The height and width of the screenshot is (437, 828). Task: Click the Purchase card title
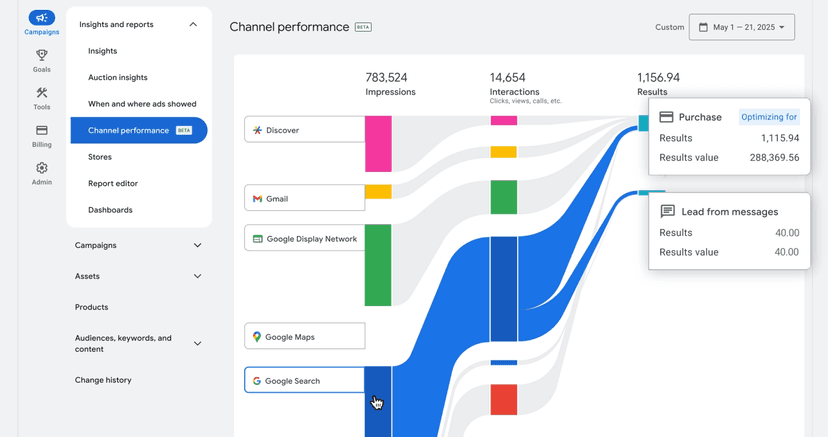[700, 117]
